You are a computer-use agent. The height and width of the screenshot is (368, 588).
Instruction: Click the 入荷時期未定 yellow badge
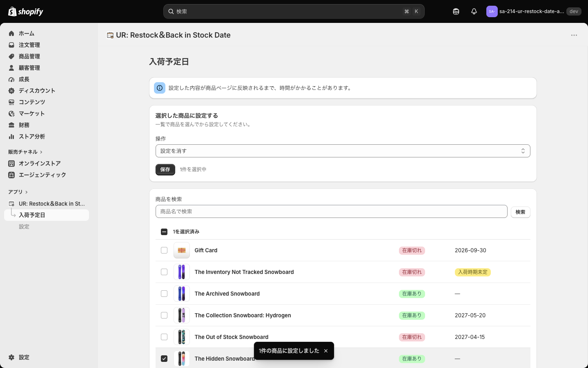pyautogui.click(x=473, y=272)
